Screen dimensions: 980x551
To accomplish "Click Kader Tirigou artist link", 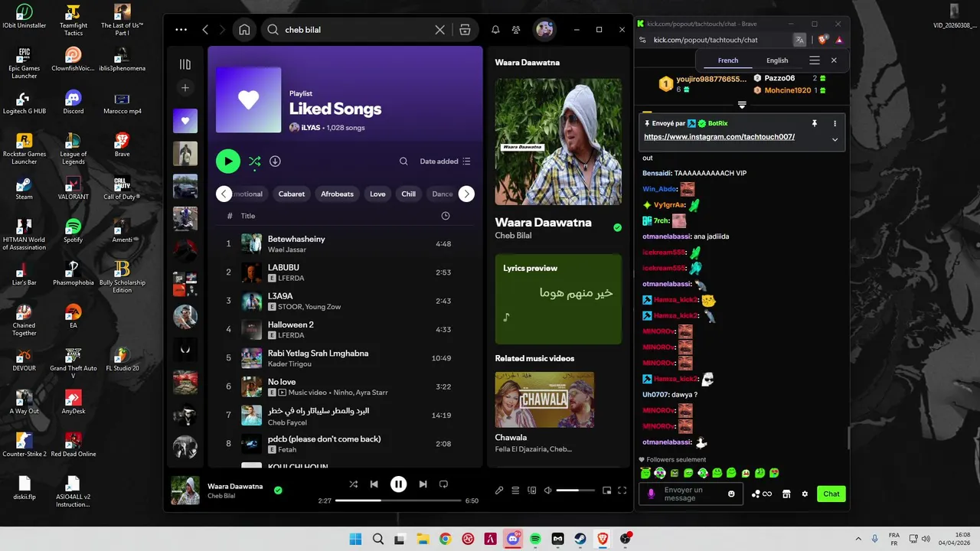I will pyautogui.click(x=289, y=364).
